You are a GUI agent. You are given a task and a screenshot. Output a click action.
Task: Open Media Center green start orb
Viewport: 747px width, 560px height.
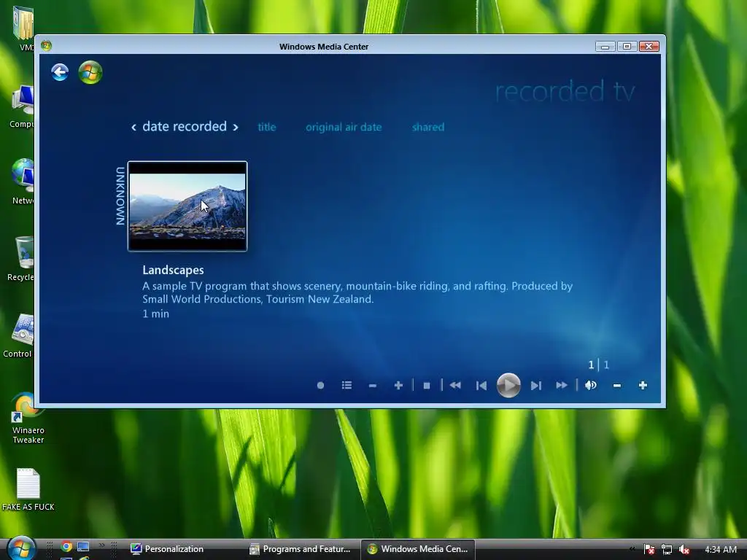[x=90, y=72]
